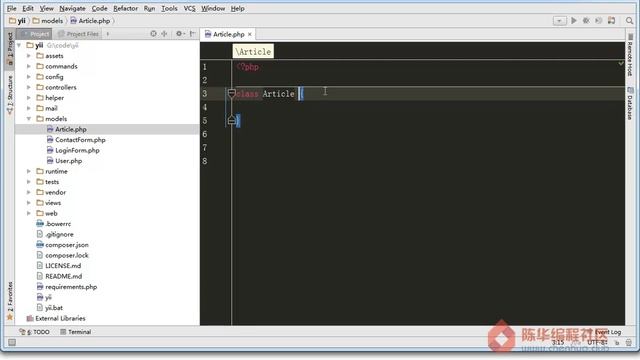Start debugging with the bug icon
This screenshot has width=640, height=360.
click(x=586, y=20)
